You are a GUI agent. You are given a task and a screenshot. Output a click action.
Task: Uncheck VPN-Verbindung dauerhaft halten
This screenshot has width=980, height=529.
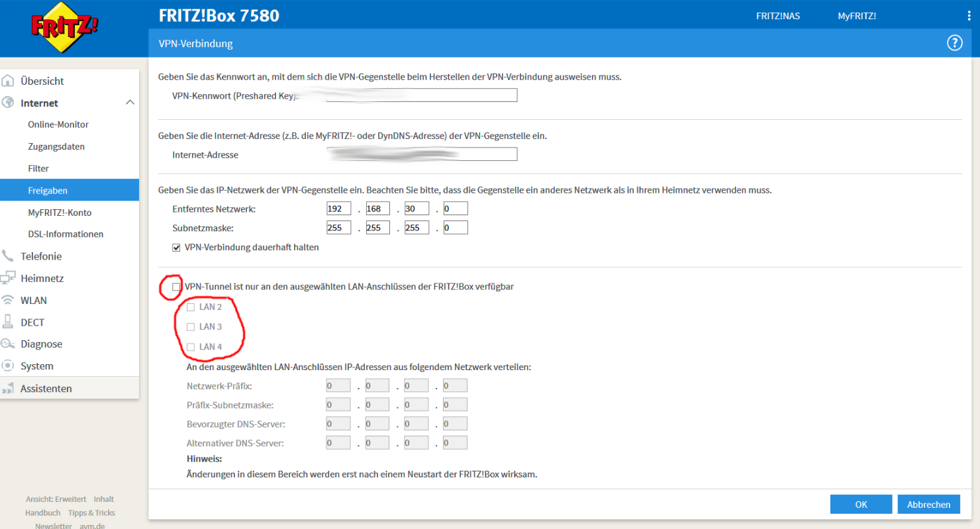click(x=176, y=248)
